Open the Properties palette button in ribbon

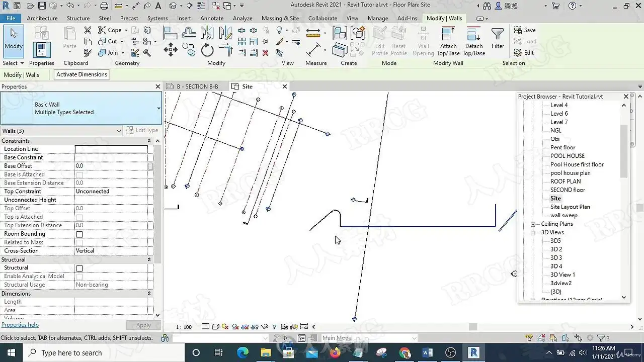(x=41, y=49)
